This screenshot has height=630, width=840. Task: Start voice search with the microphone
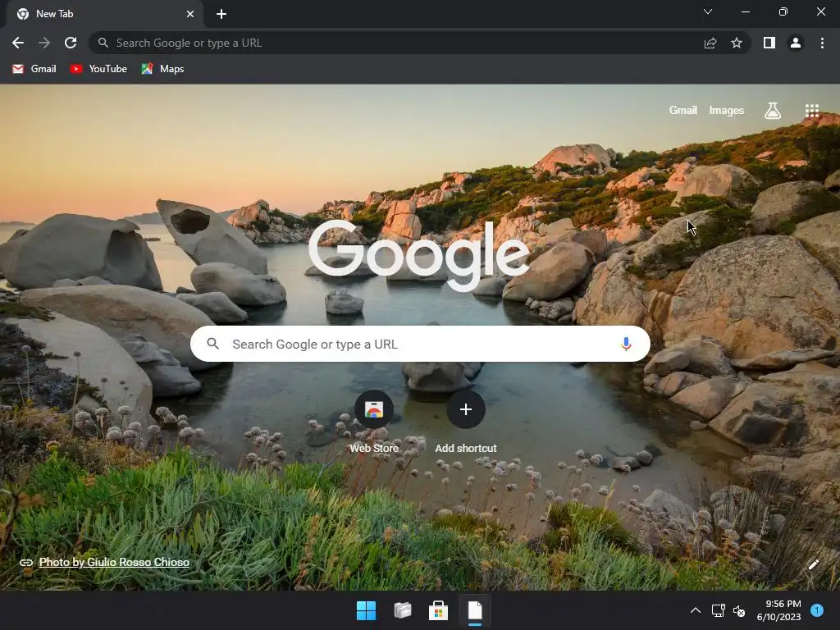tap(626, 344)
